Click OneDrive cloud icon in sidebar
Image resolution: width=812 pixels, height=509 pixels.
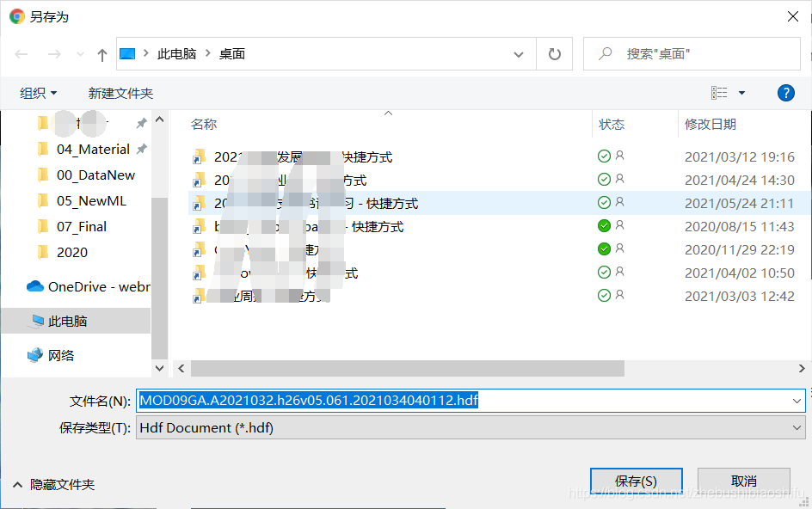tap(34, 286)
